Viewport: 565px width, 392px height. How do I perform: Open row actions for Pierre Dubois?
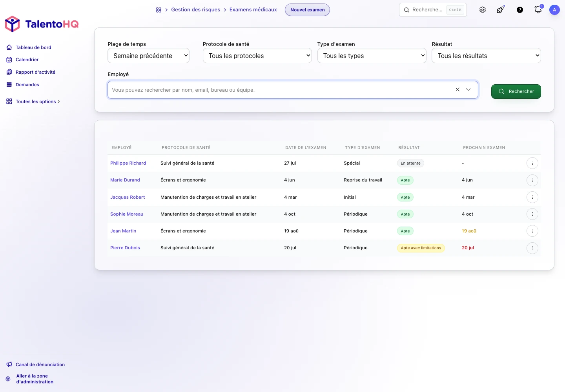pyautogui.click(x=532, y=248)
